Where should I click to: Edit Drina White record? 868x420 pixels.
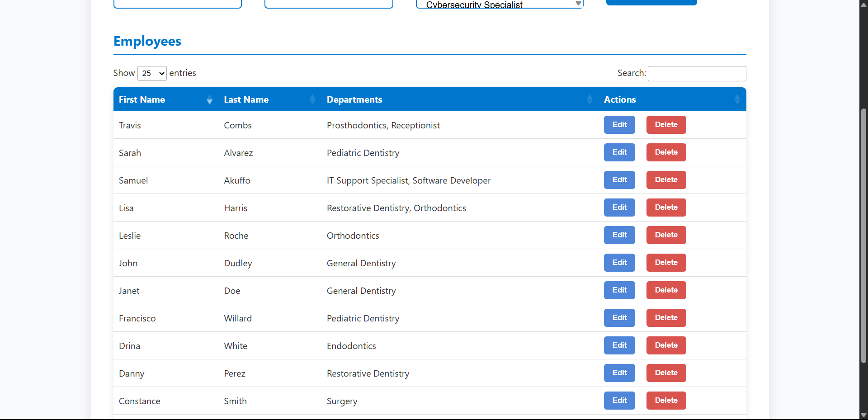coord(619,345)
